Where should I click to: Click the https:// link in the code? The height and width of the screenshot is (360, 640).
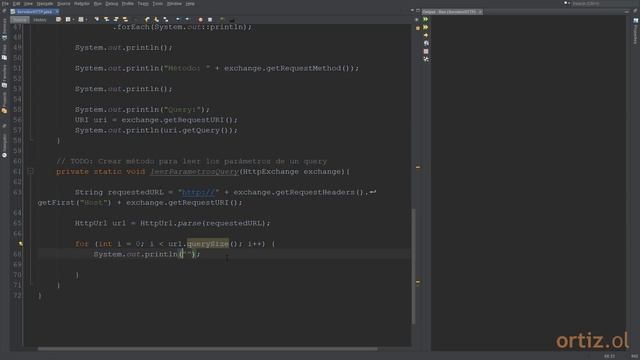198,192
